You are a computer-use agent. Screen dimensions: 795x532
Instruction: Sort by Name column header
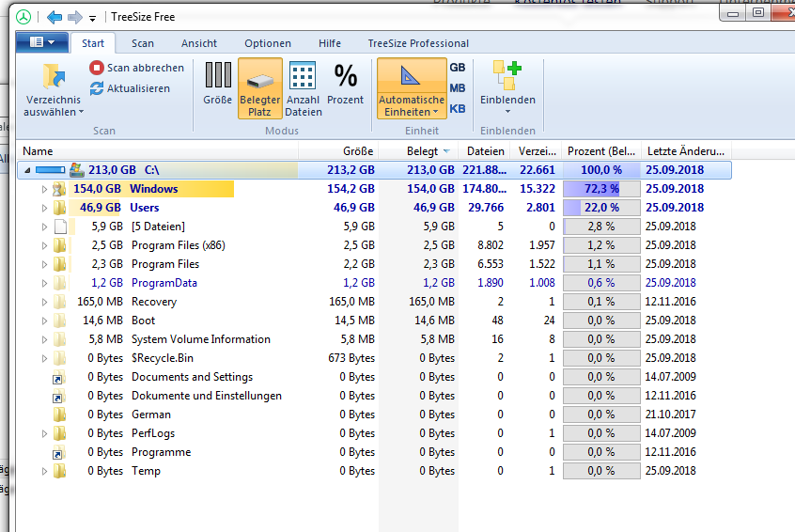click(157, 151)
